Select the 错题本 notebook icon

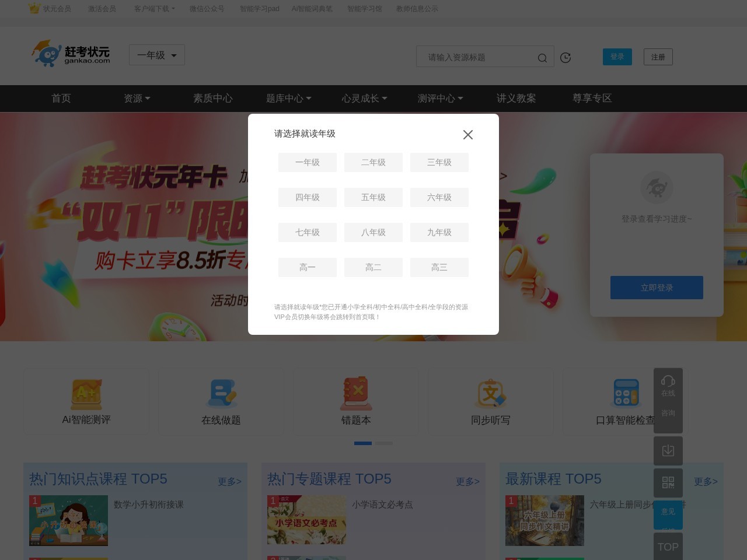(x=356, y=394)
